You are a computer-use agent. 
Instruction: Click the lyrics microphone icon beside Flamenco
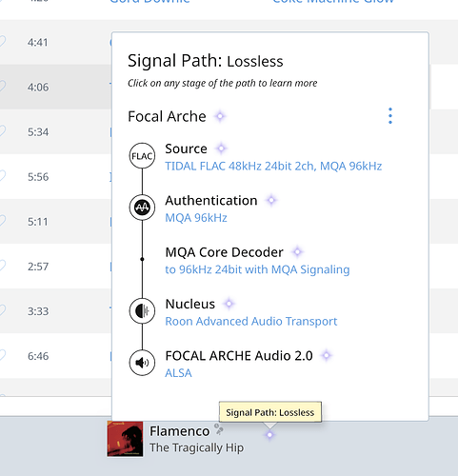(x=218, y=429)
